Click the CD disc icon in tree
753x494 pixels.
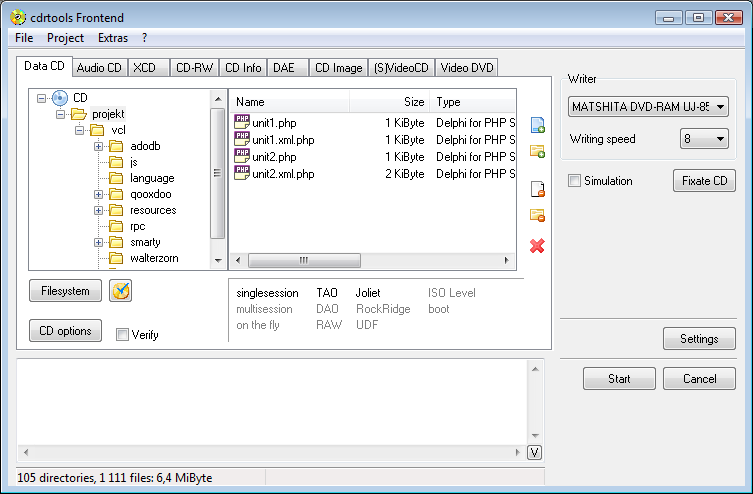tap(59, 98)
